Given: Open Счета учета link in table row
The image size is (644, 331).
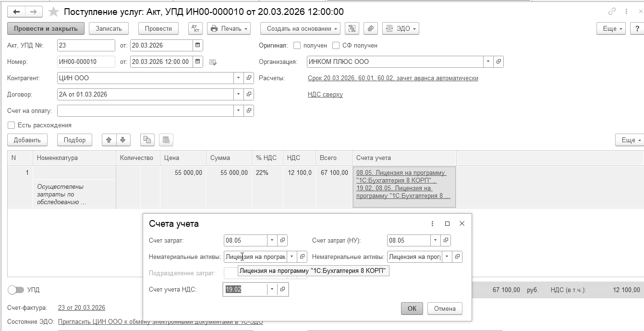Looking at the screenshot, I should 403,184.
